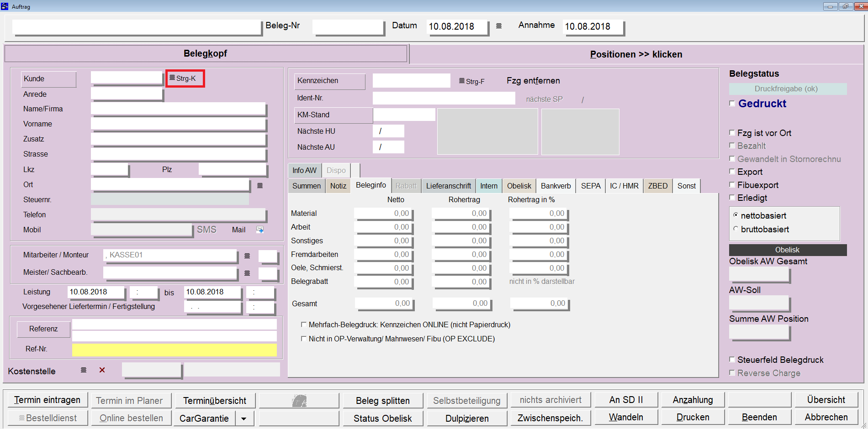Viewport: 868px width, 429px height.
Task: Switch to the Notiz tab
Action: tap(339, 186)
